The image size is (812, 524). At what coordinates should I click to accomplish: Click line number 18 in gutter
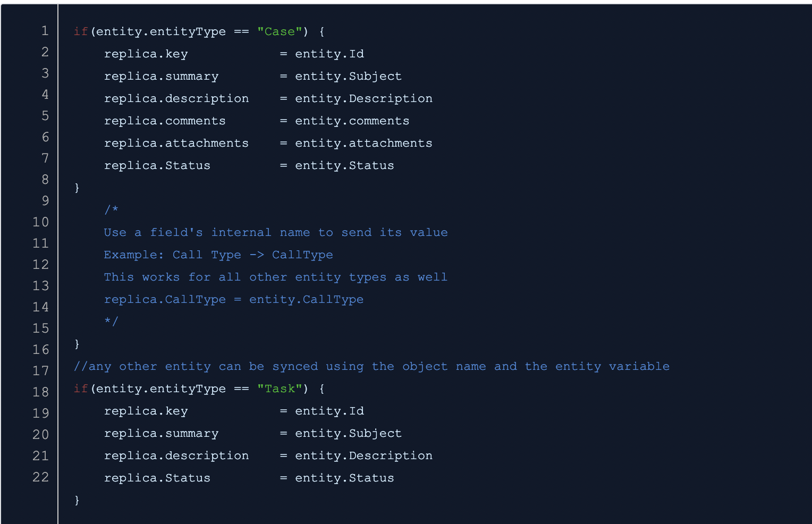[x=40, y=392]
